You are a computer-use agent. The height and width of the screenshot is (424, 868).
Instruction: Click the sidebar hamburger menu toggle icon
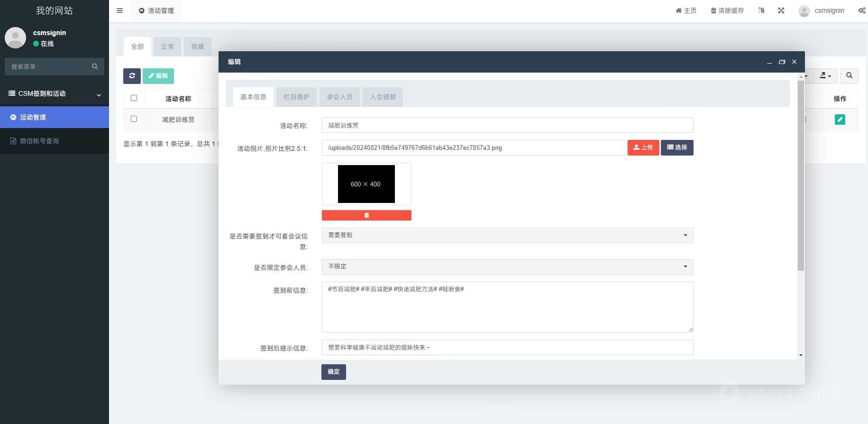tap(120, 10)
